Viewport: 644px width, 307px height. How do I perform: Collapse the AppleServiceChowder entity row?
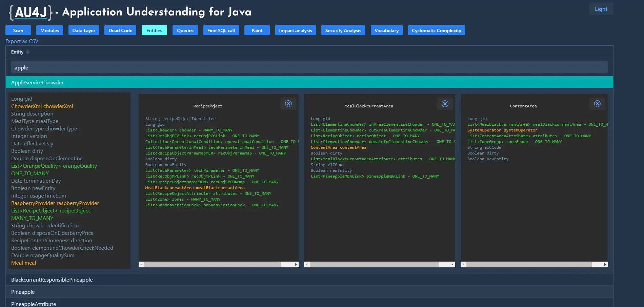click(x=37, y=82)
